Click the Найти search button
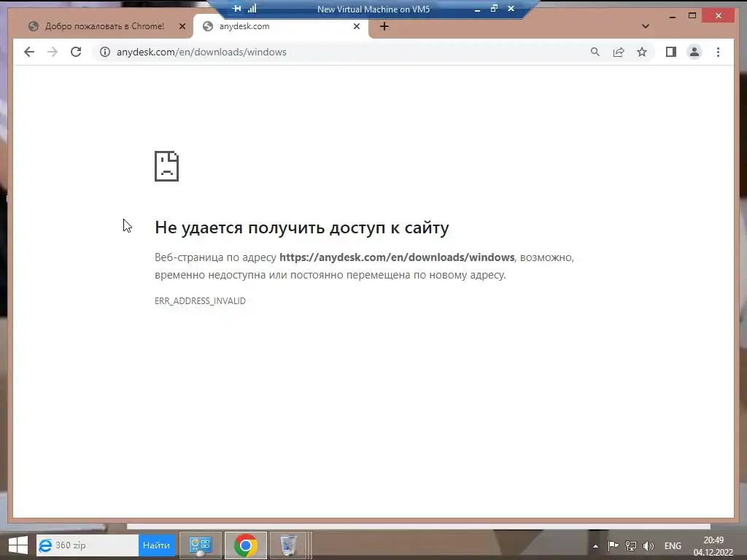This screenshot has width=747, height=560. [156, 545]
